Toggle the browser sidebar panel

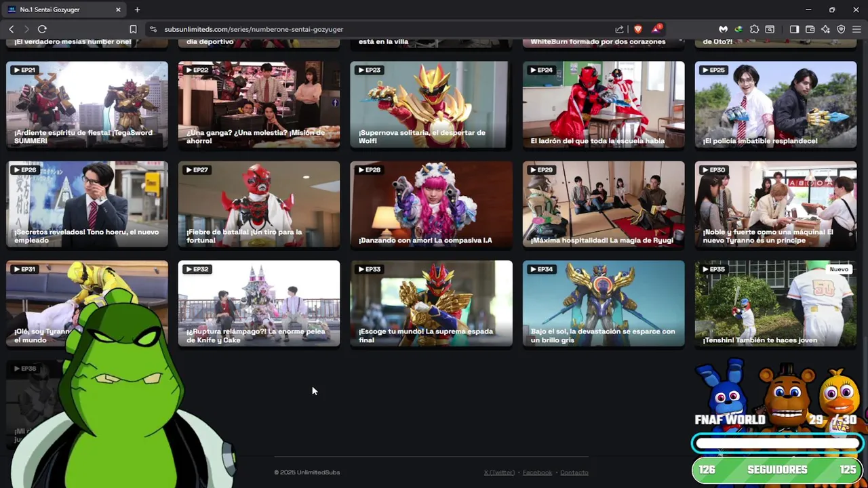point(795,29)
